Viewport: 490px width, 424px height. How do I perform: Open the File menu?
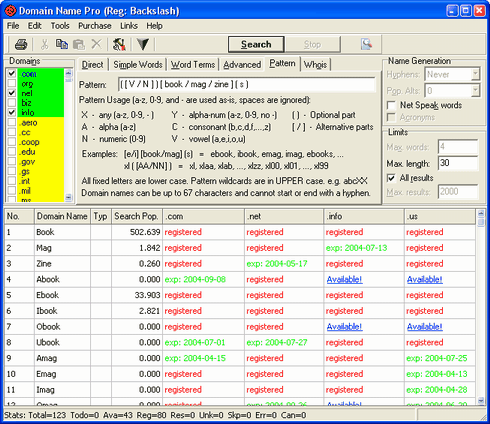click(x=13, y=26)
